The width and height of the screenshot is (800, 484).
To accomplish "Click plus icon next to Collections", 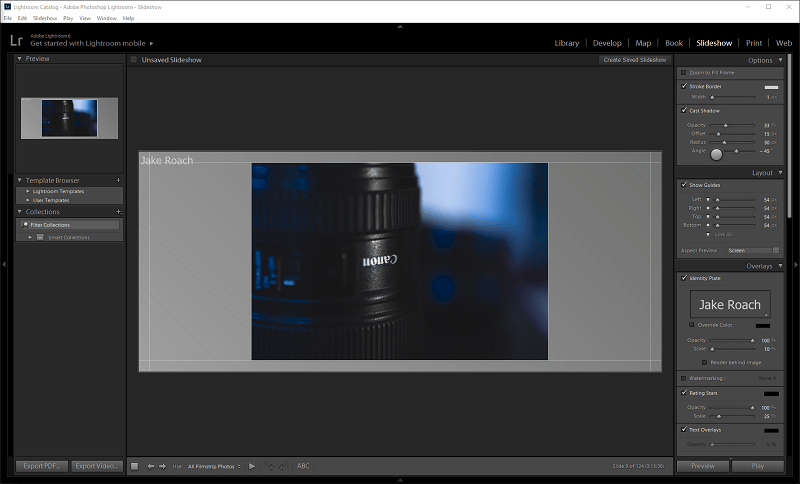I will pos(118,212).
